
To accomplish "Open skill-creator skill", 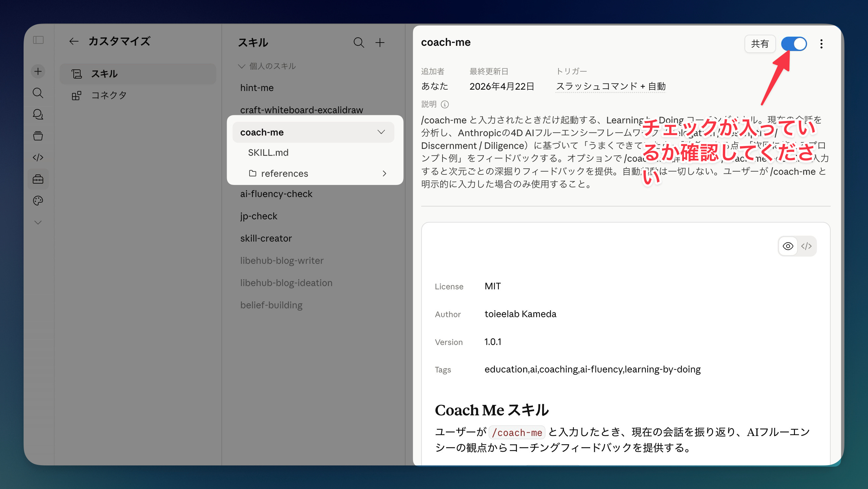I will (x=266, y=238).
